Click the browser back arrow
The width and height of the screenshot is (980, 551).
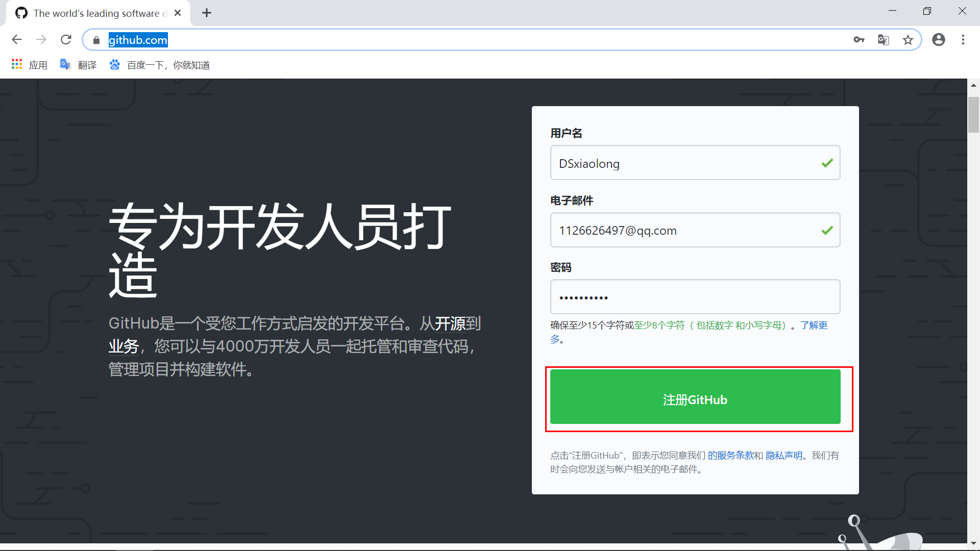[x=17, y=40]
